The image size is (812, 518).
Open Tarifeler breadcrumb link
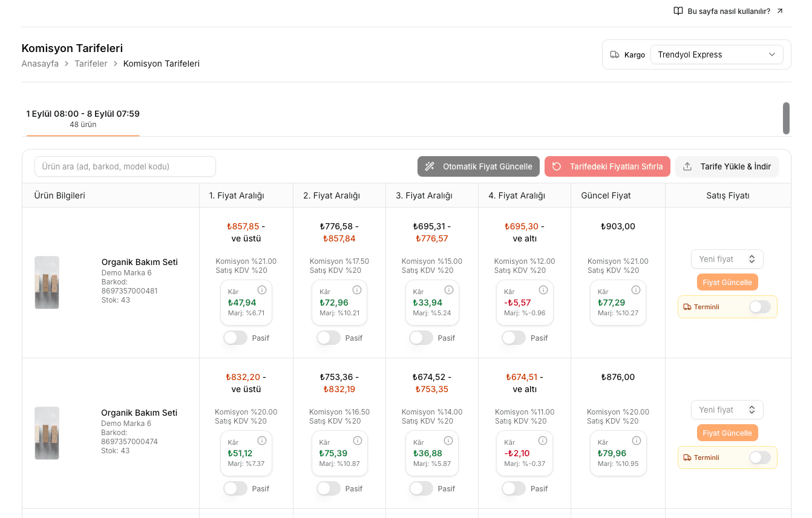coord(91,64)
